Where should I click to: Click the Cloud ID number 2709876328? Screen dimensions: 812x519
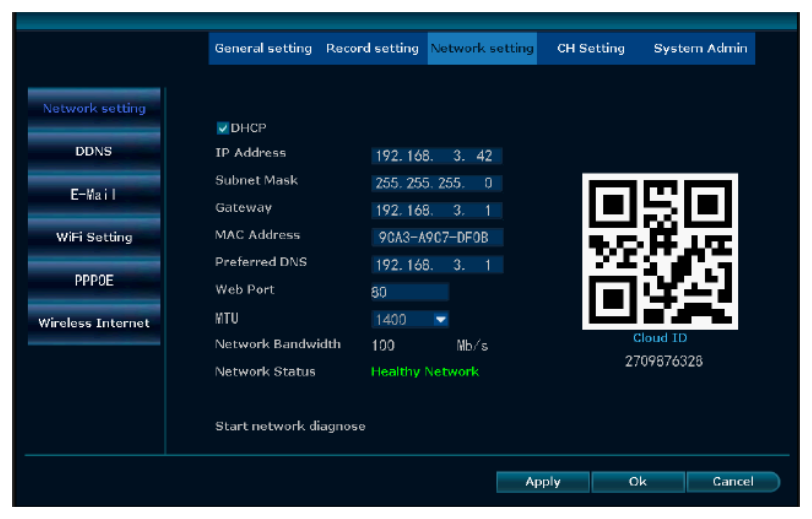point(664,361)
